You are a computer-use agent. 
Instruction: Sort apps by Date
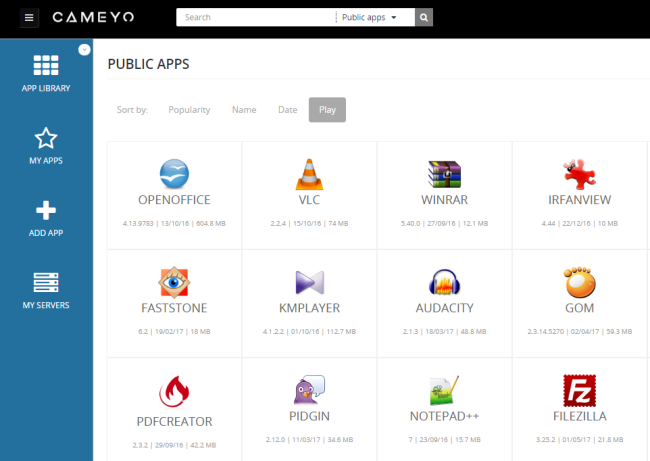pos(288,110)
